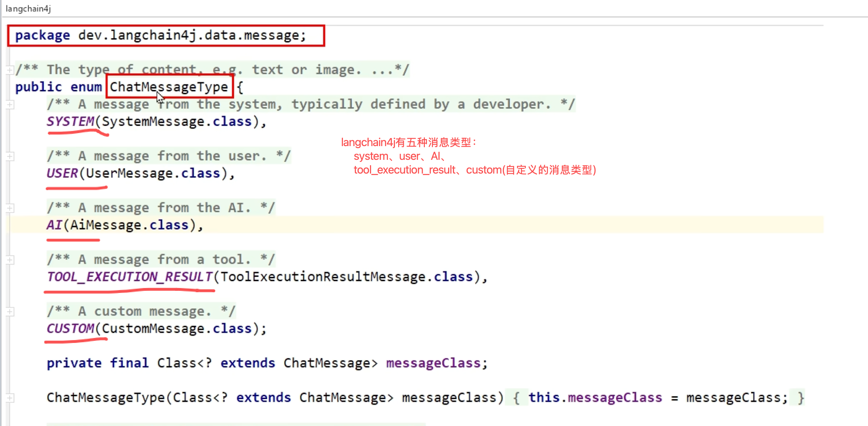This screenshot has width=868, height=426.
Task: Click the langchain4j title text
Action: (28, 8)
